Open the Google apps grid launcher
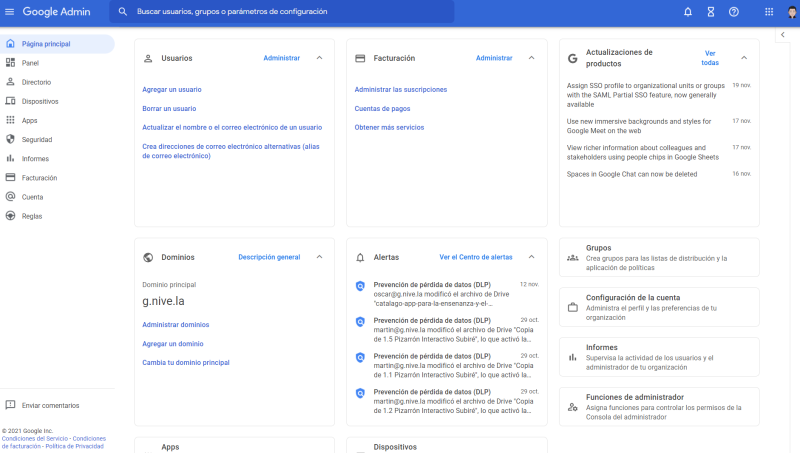This screenshot has height=453, width=800. pos(768,12)
